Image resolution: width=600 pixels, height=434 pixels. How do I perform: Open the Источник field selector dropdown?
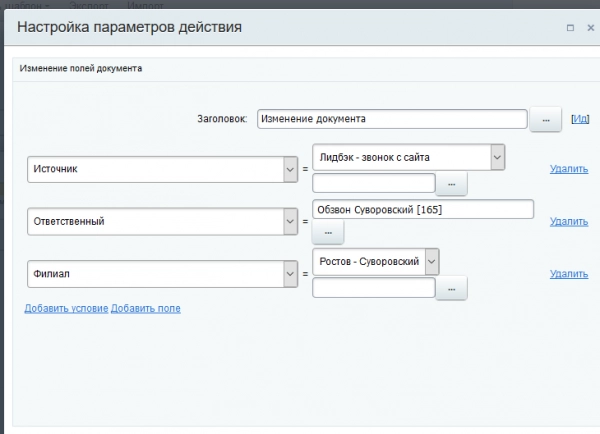tap(290, 169)
